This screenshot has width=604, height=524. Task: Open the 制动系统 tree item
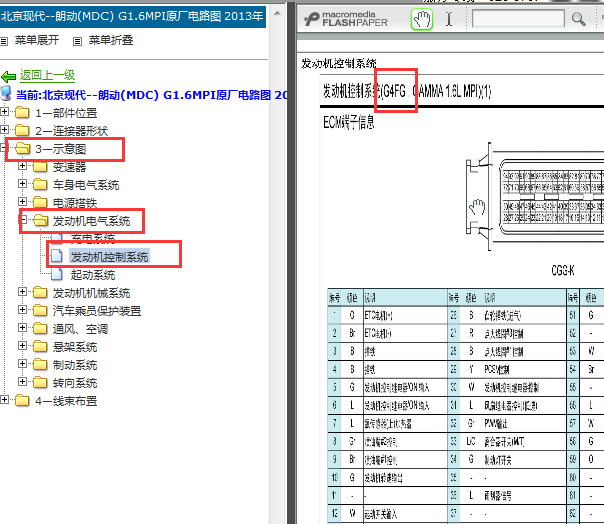[75, 365]
